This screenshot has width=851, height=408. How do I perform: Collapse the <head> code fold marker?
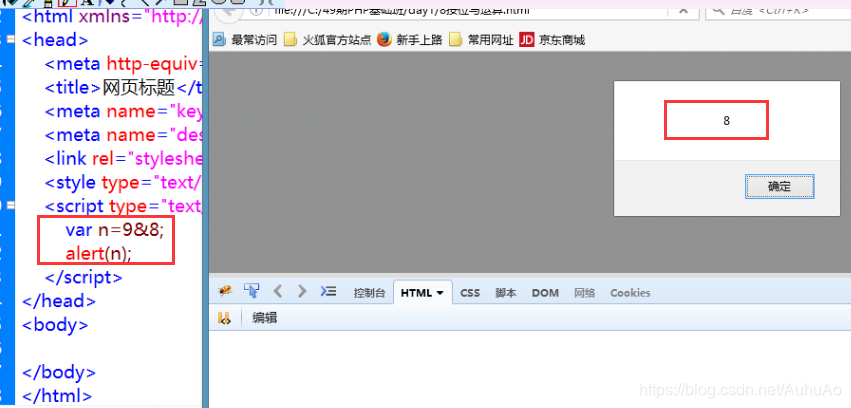click(x=11, y=40)
